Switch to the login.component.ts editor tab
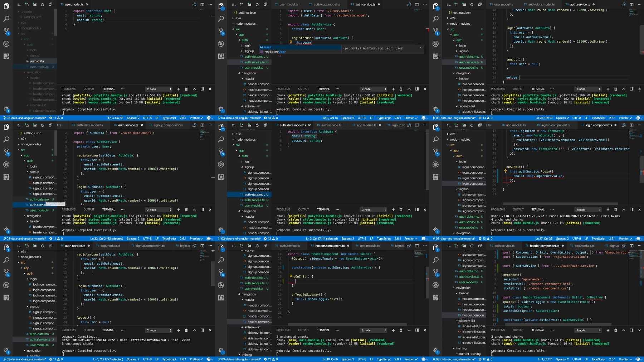 (598, 125)
